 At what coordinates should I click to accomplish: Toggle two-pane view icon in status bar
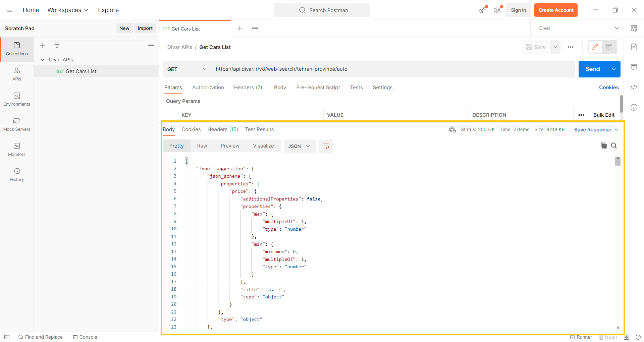click(626, 337)
